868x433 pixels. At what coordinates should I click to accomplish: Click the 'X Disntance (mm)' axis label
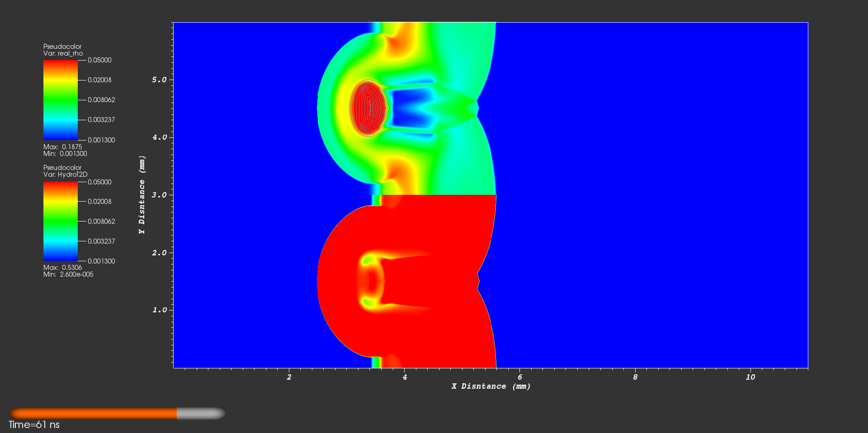coord(491,386)
